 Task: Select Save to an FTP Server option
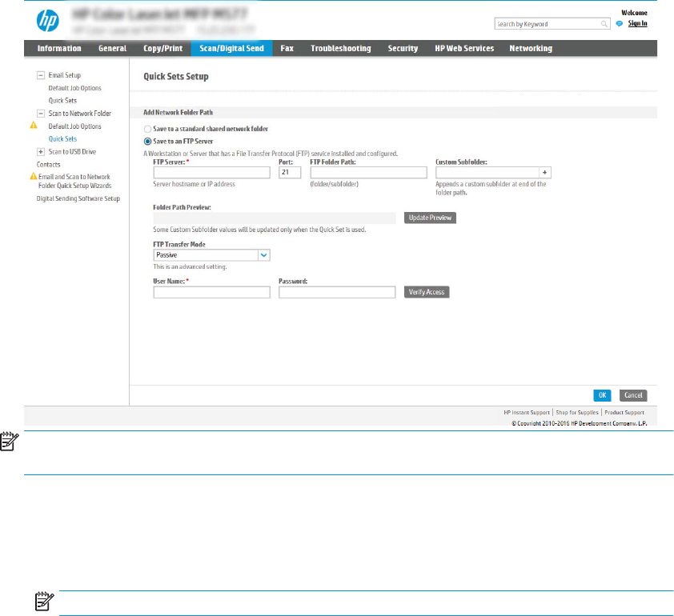tap(146, 141)
